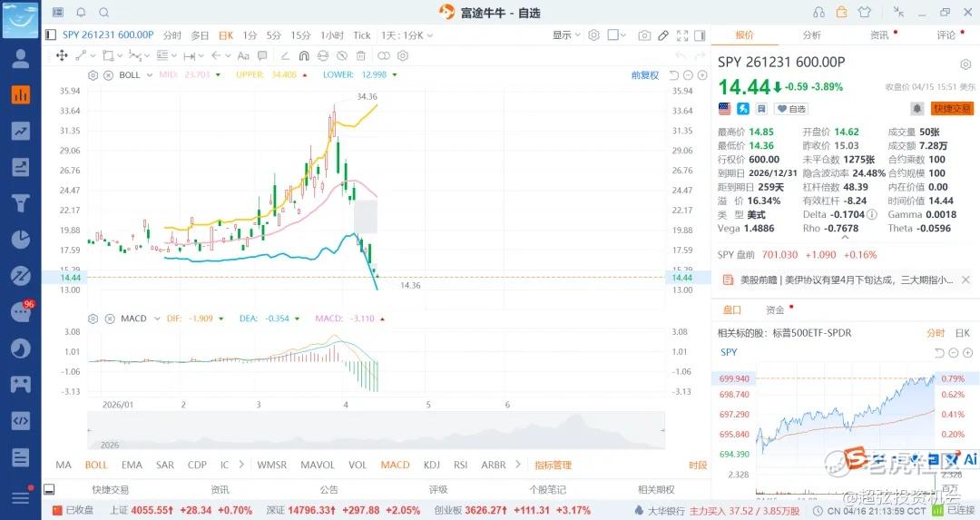This screenshot has width=980, height=520.
Task: Set price alert bell for SPY option
Action: pyautogui.click(x=917, y=108)
